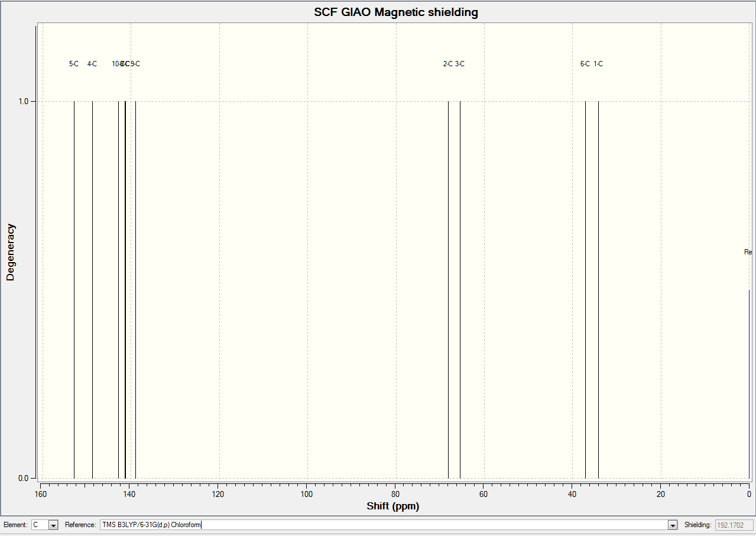Click the 2-C label text
Screen dimensions: 756x536
448,64
